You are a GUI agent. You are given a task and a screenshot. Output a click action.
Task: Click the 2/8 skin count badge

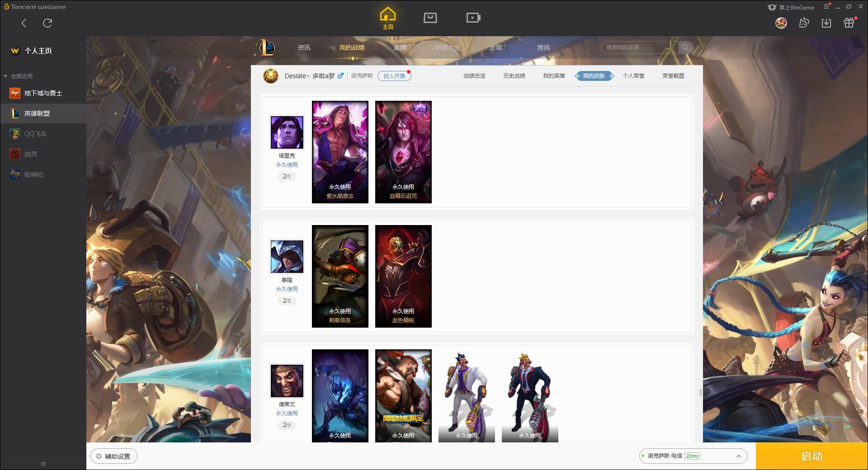287,301
